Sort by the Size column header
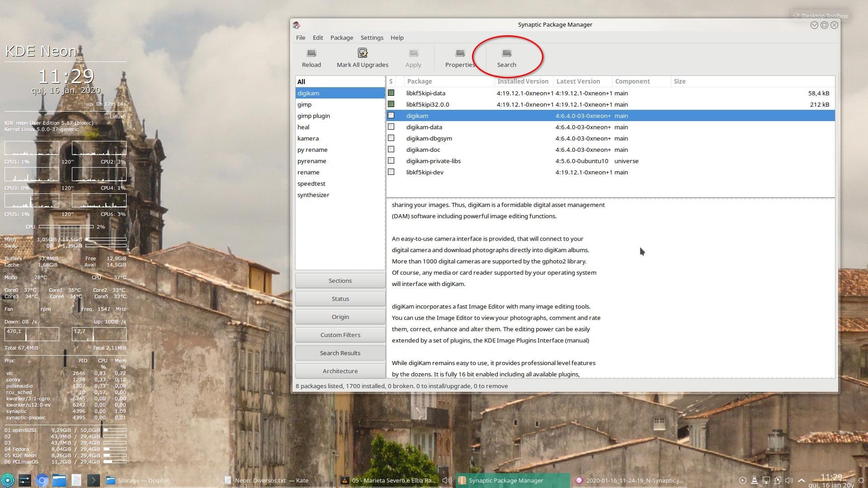This screenshot has height=488, width=868. click(753, 81)
